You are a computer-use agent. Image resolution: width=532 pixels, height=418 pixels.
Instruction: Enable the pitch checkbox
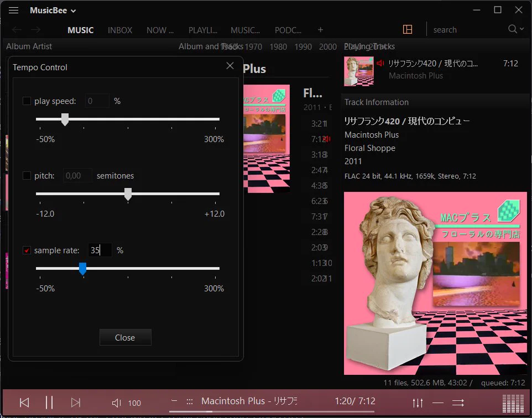pyautogui.click(x=27, y=175)
